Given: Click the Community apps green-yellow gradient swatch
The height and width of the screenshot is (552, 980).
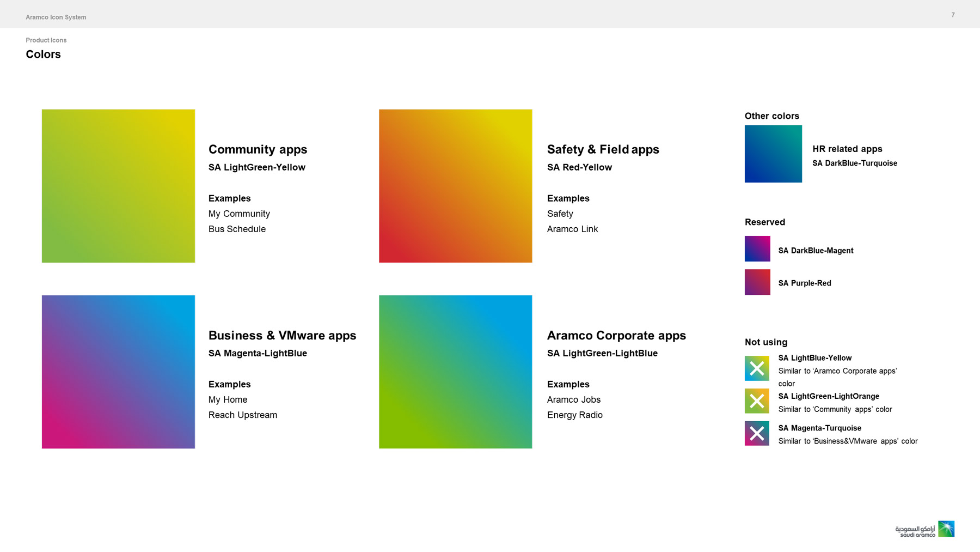Looking at the screenshot, I should [x=118, y=186].
